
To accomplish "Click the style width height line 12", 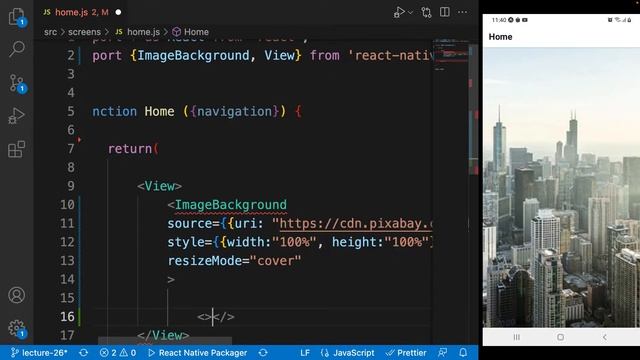I will [300, 242].
